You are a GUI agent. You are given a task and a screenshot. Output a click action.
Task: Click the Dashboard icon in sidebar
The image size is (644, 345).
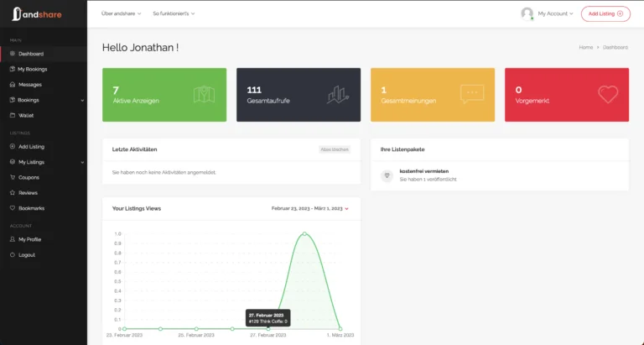click(12, 54)
